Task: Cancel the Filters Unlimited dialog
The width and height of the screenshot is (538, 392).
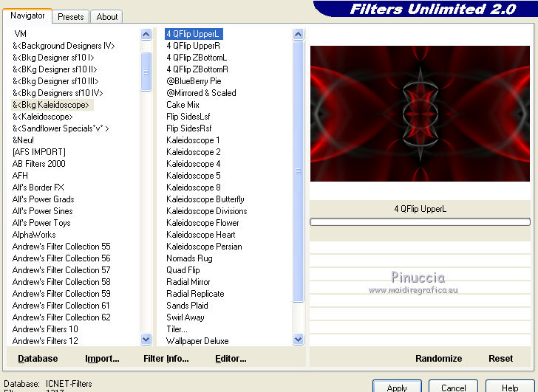Action: (453, 387)
